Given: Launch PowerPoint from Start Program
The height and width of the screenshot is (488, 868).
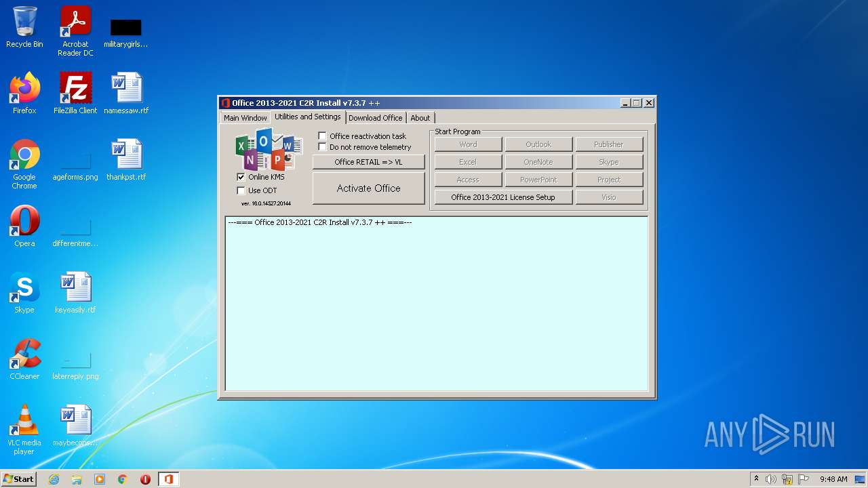Looking at the screenshot, I should tap(538, 180).
